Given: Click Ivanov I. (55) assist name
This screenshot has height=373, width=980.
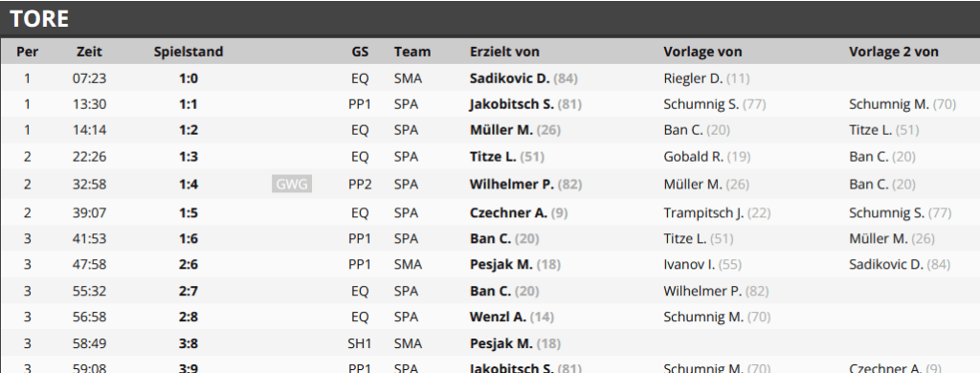Looking at the screenshot, I should [x=702, y=264].
